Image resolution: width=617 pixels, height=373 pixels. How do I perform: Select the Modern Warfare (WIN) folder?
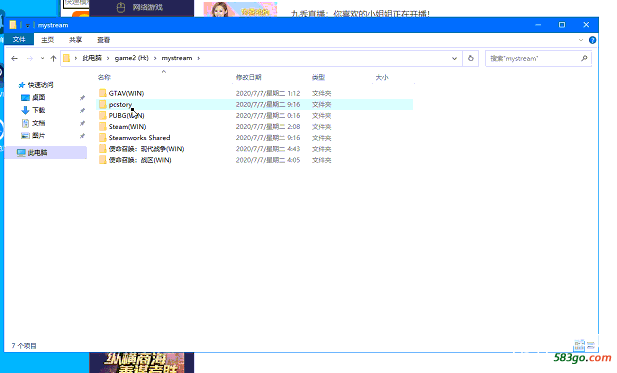click(x=146, y=149)
